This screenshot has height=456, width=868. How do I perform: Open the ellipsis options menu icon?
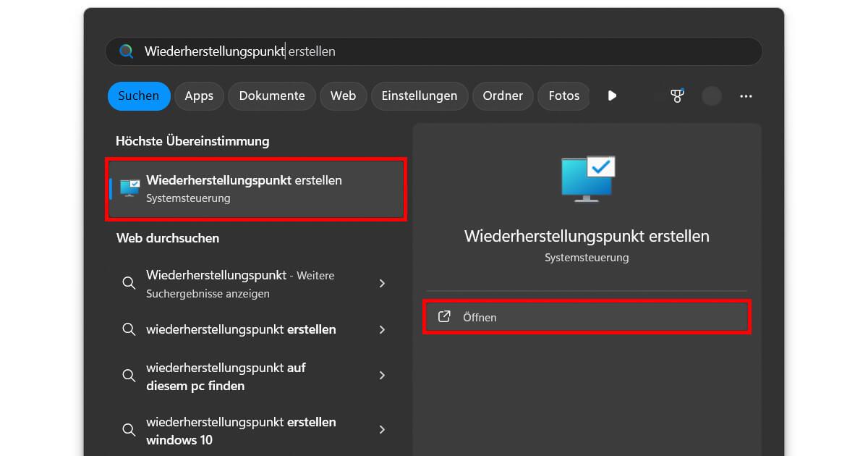coord(746,96)
